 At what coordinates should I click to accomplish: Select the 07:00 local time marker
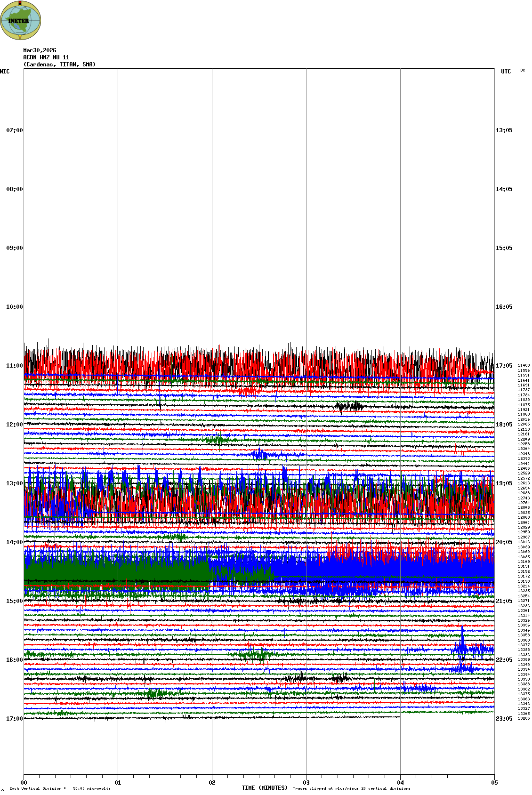pos(14,130)
